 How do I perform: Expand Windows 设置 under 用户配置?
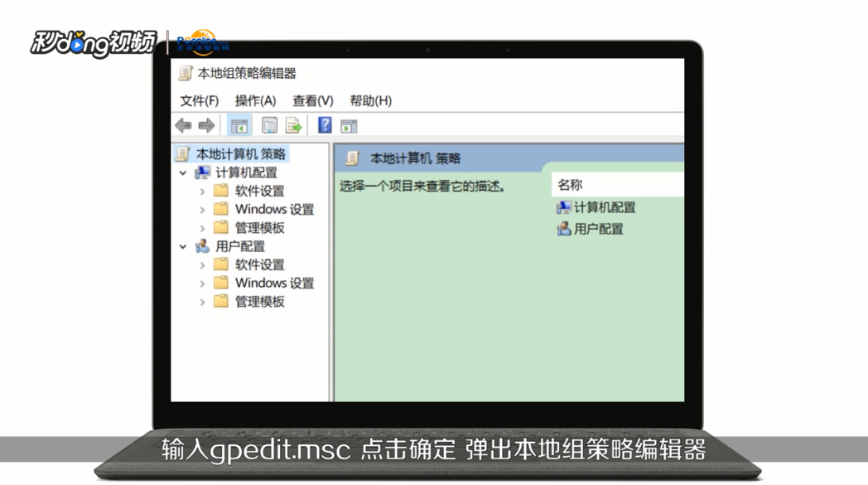[x=202, y=284]
